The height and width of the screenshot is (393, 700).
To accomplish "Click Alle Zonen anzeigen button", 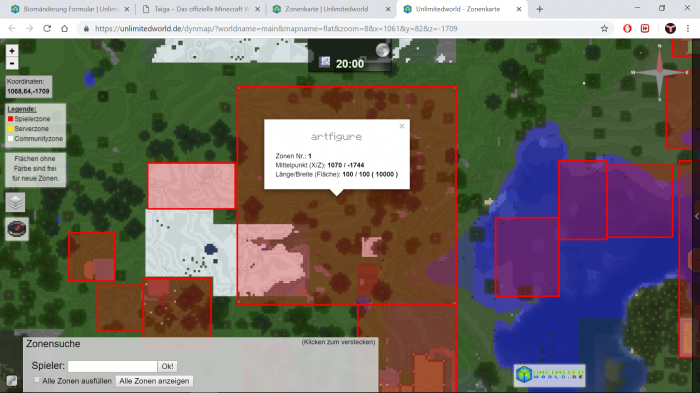I will coord(154,381).
